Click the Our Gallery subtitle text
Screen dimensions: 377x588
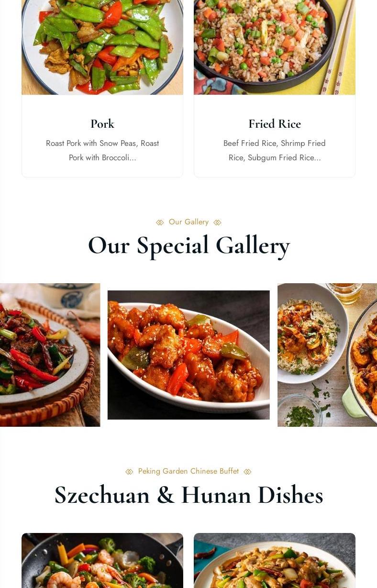188,222
